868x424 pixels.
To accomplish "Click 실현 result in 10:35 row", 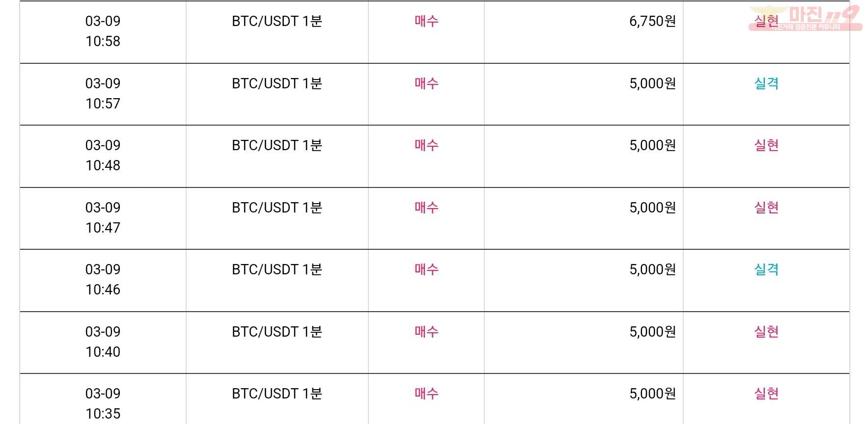I will pos(766,394).
